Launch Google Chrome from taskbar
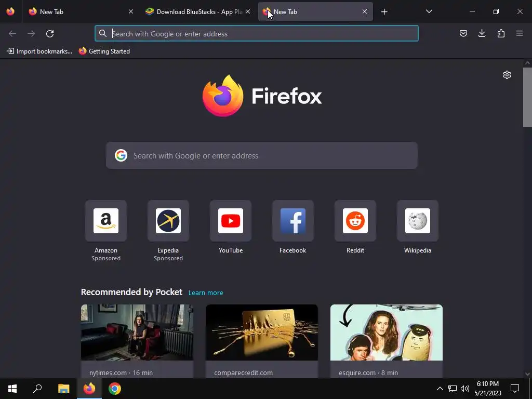Viewport: 532px width, 399px height. pyautogui.click(x=115, y=389)
